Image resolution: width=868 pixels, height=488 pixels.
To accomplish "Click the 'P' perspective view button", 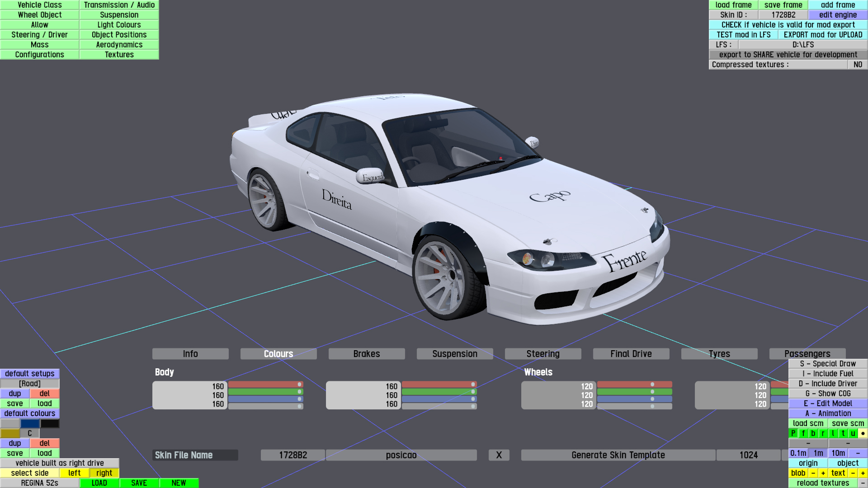I will coord(793,433).
